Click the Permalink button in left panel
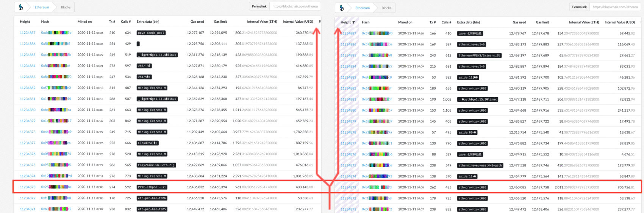Screen dimensions: 644x213 click(259, 6)
